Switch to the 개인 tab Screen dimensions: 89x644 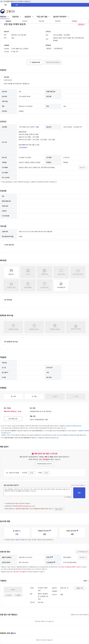coord(5,5)
